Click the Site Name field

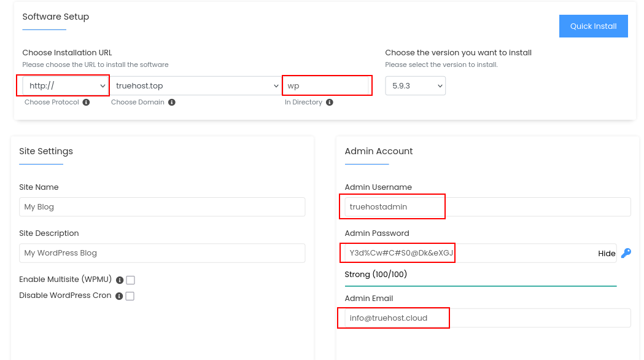162,206
